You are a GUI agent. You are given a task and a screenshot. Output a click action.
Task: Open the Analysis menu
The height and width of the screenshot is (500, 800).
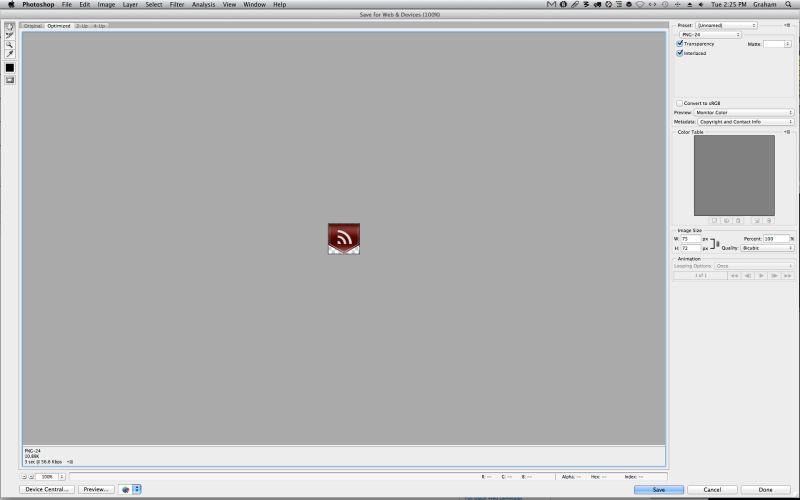(x=203, y=5)
